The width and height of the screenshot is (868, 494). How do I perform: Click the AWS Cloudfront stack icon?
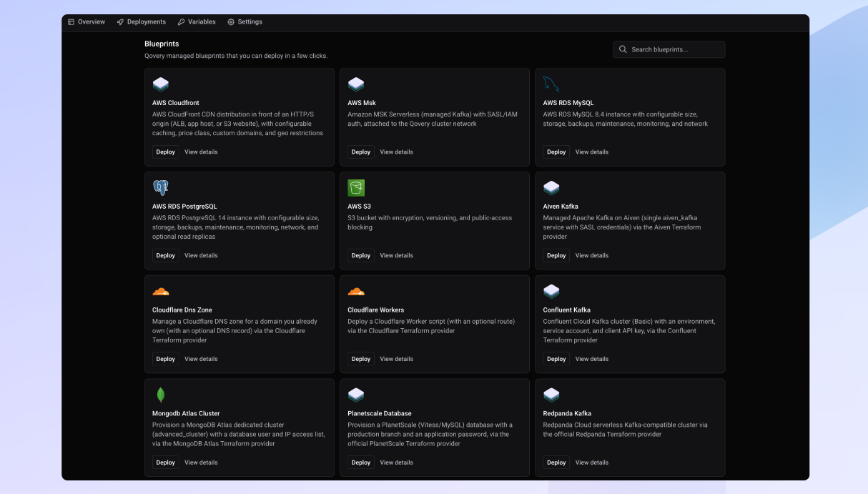161,84
